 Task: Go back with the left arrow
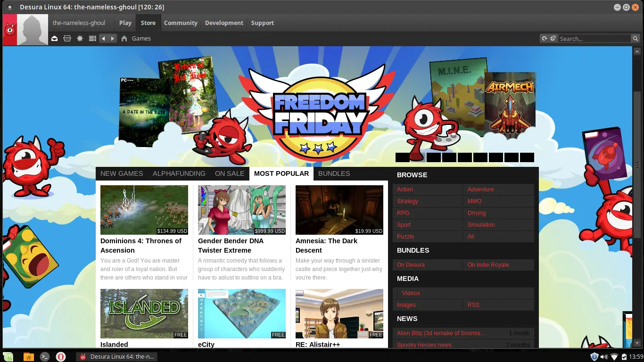tap(103, 39)
